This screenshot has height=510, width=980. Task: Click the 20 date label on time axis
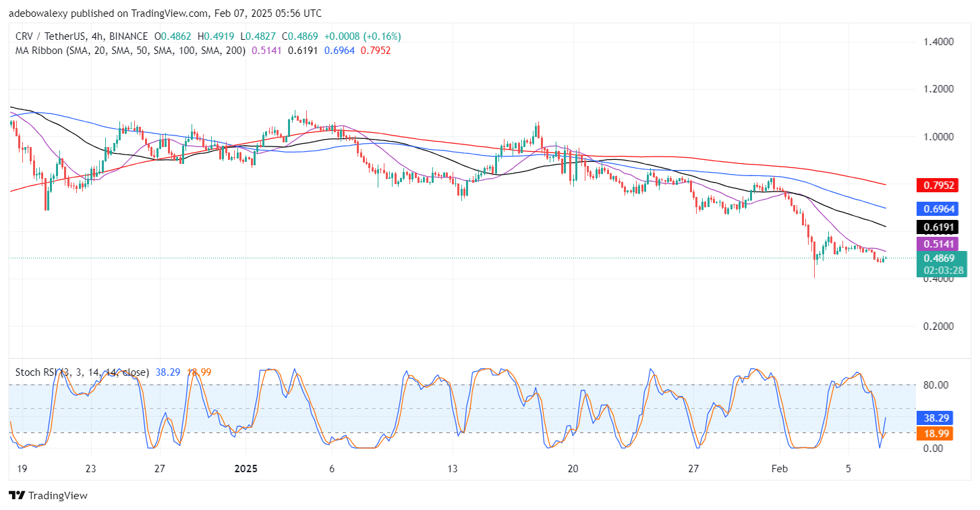click(573, 470)
